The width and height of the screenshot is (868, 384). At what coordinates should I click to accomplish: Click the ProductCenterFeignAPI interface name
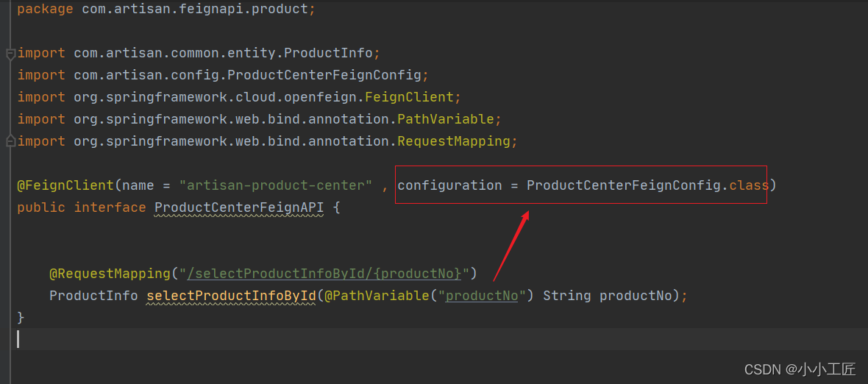[x=239, y=207]
